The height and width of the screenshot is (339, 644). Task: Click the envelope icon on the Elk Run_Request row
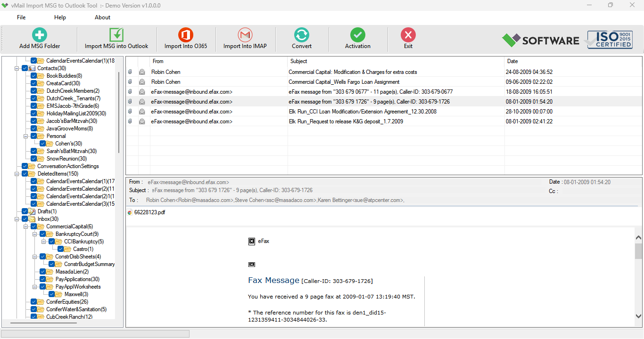click(x=142, y=121)
